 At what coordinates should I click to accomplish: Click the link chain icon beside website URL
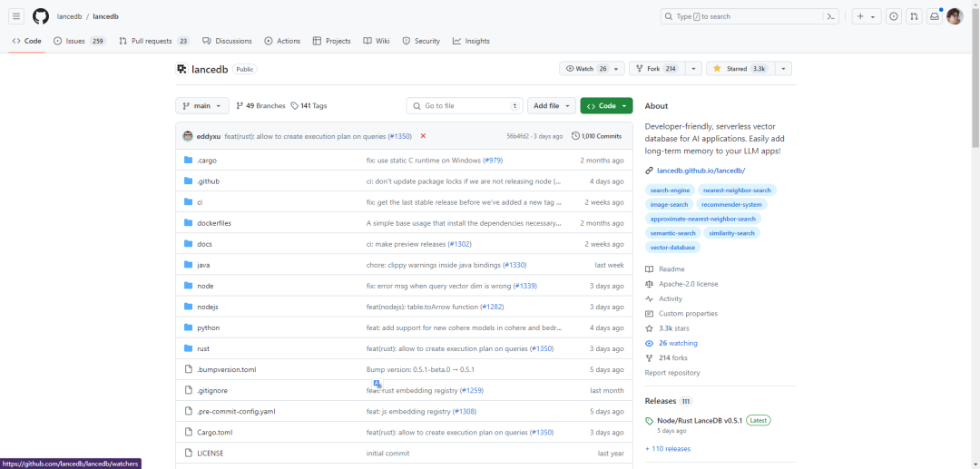650,171
